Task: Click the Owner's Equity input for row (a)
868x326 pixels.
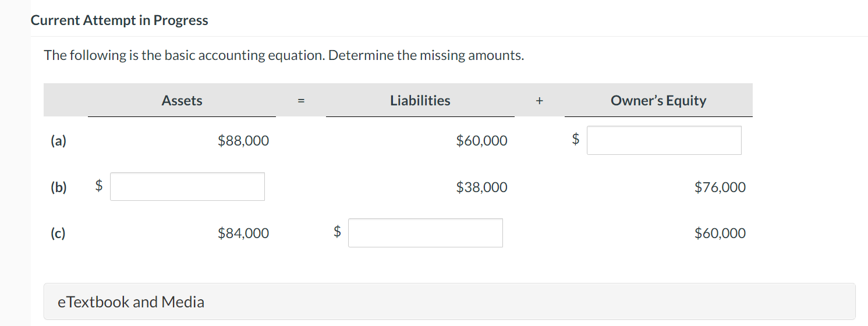Action: coord(664,140)
